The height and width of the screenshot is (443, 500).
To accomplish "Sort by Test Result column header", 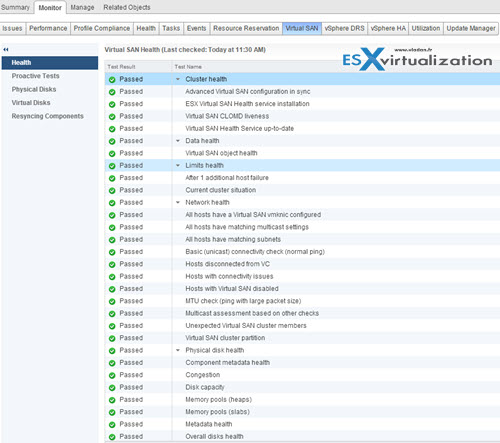I will click(x=138, y=67).
